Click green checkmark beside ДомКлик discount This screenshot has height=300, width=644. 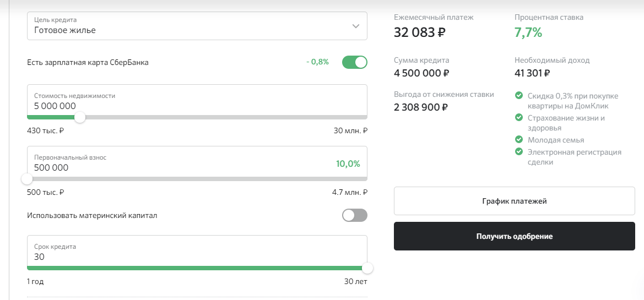518,95
